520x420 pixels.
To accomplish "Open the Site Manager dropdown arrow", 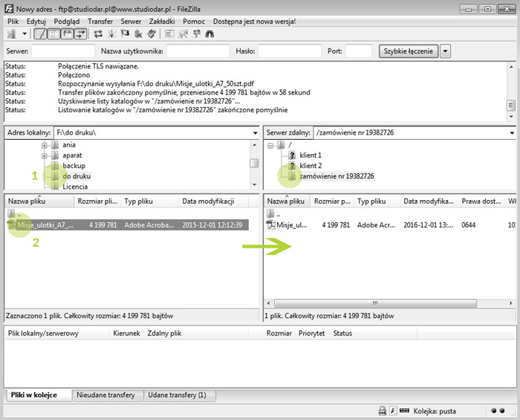I will tap(25, 34).
